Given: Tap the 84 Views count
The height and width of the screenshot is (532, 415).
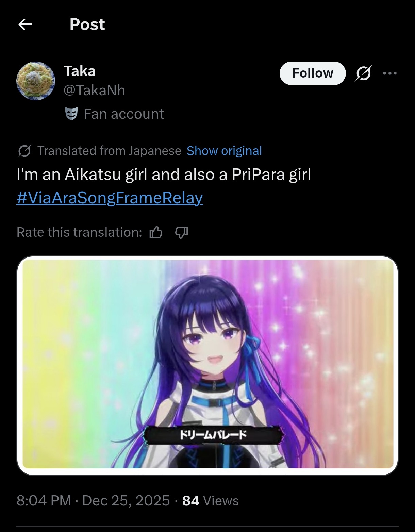Looking at the screenshot, I should (211, 501).
